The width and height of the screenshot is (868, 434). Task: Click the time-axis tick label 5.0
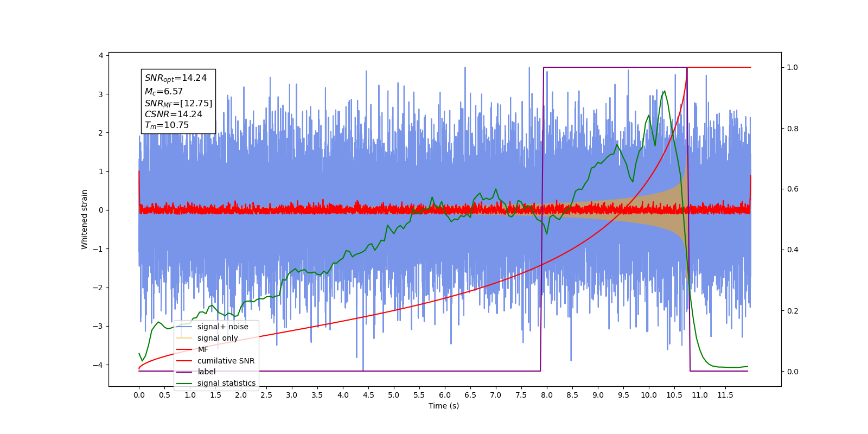click(394, 395)
